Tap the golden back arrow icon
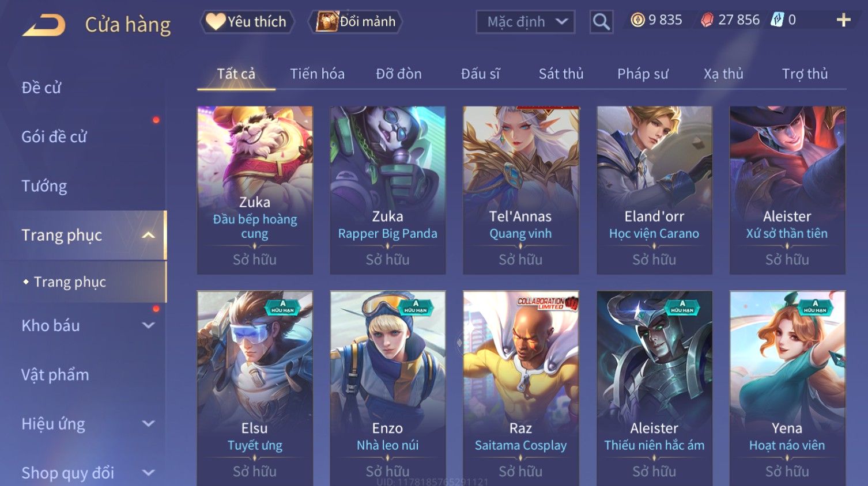This screenshot has width=868, height=486. (44, 25)
